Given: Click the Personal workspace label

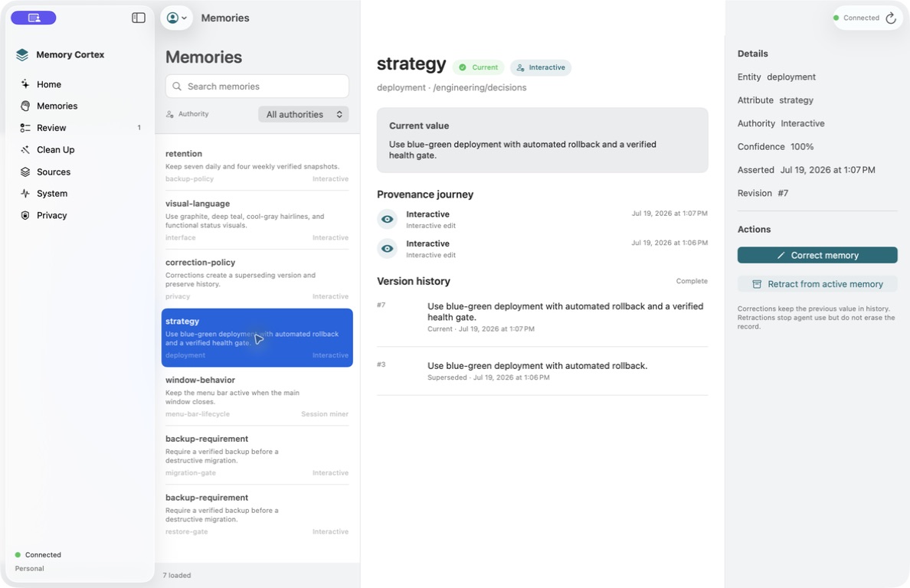Looking at the screenshot, I should click(x=30, y=569).
